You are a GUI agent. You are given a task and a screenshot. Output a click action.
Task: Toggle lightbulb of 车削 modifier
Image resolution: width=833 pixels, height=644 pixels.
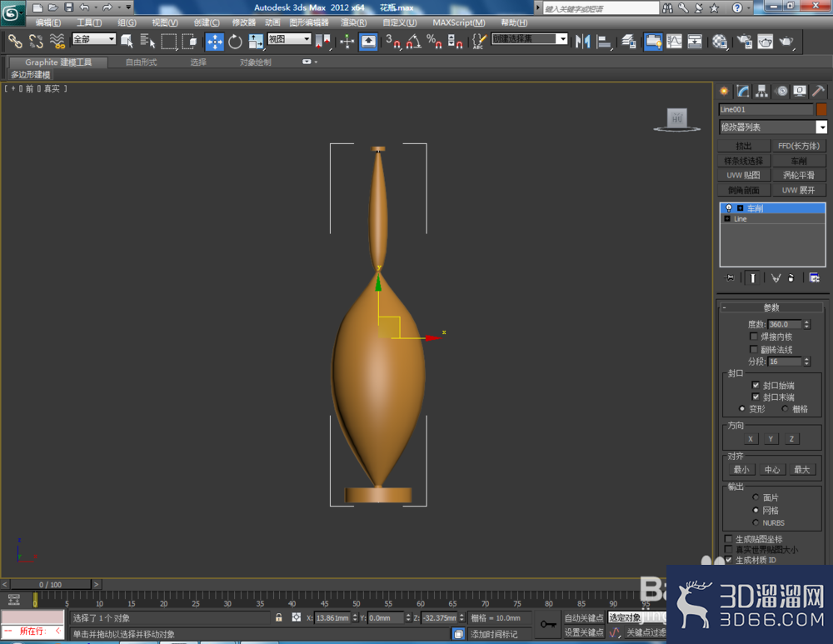coord(729,208)
